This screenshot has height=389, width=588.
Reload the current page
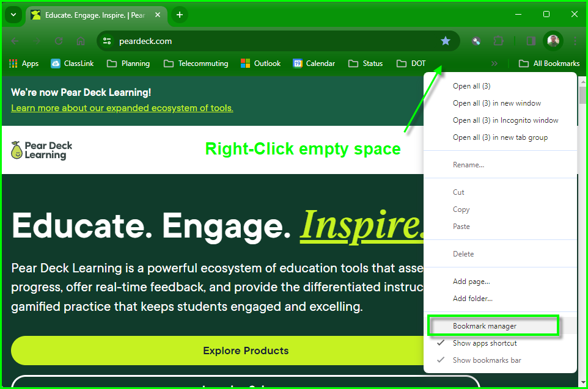pos(59,41)
